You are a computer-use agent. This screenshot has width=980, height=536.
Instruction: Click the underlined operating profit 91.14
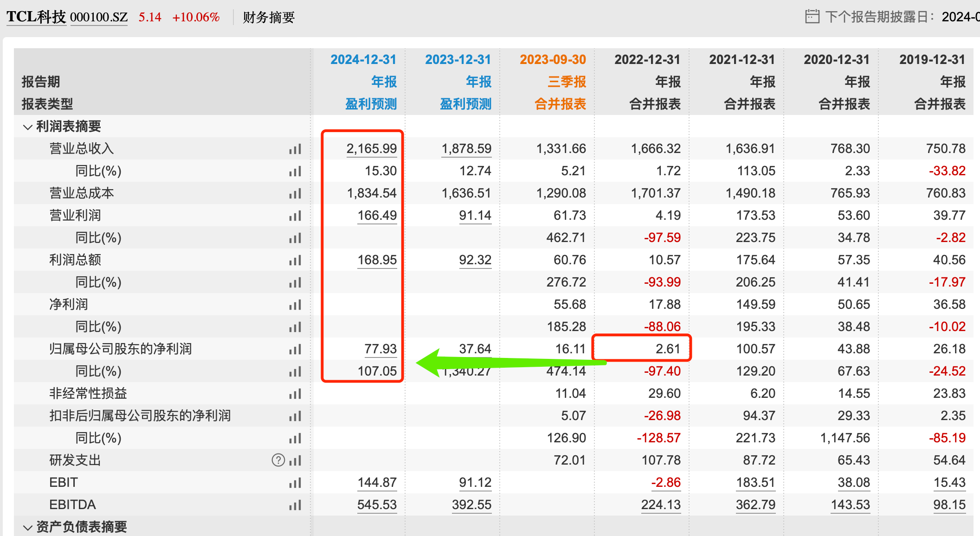(x=475, y=216)
